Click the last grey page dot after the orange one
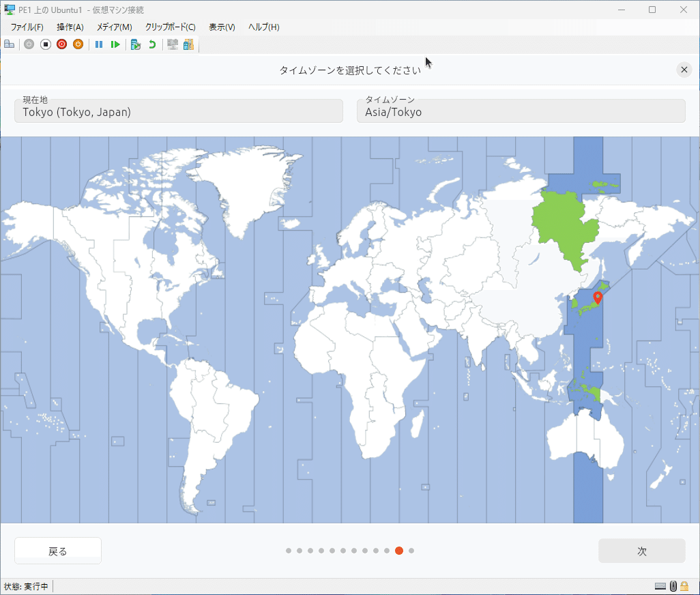The image size is (700, 595). coord(411,551)
